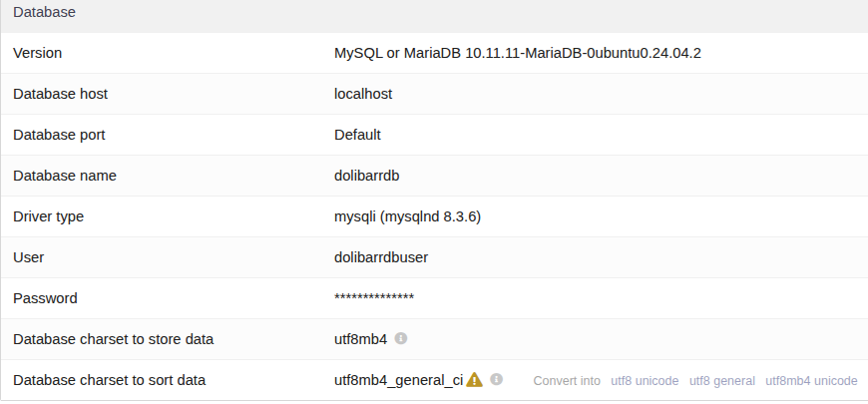Click info icon beside utf8mb4_general_ci warning
This screenshot has height=404, width=868.
click(x=497, y=379)
